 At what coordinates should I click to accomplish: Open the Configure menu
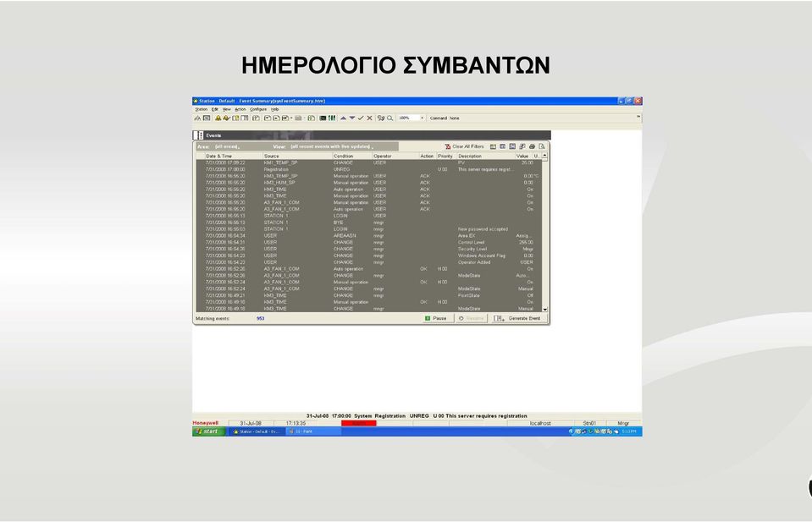258,110
